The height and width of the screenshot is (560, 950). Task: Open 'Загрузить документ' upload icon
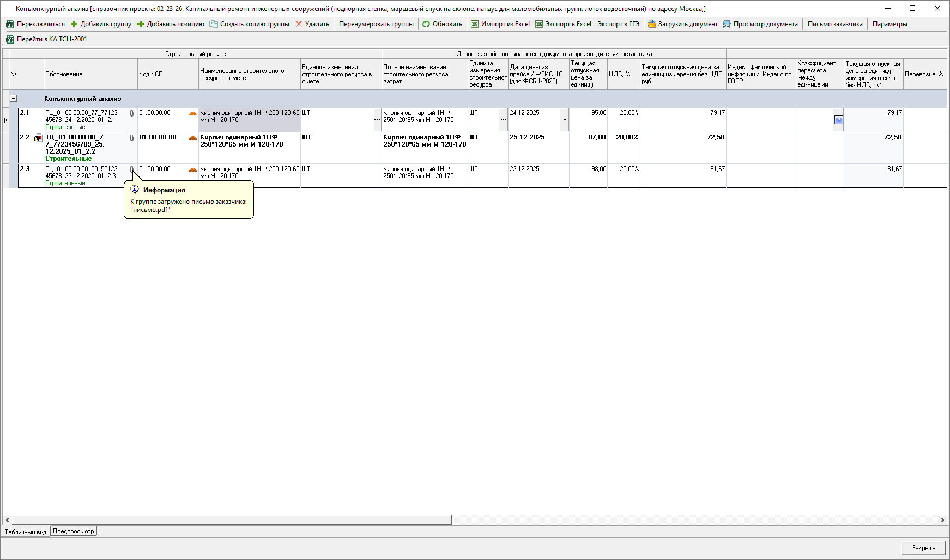pos(651,24)
